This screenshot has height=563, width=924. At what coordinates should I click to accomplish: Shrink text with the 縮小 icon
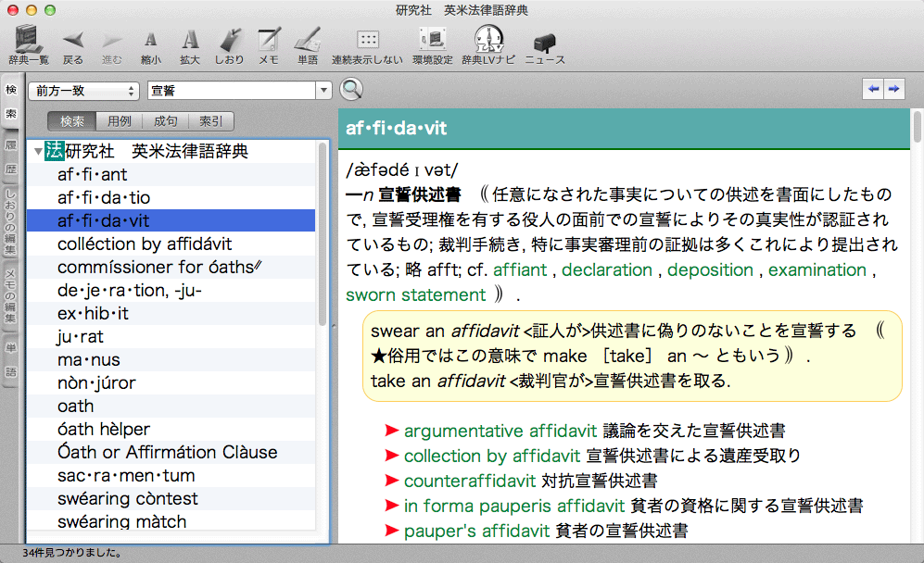click(151, 40)
